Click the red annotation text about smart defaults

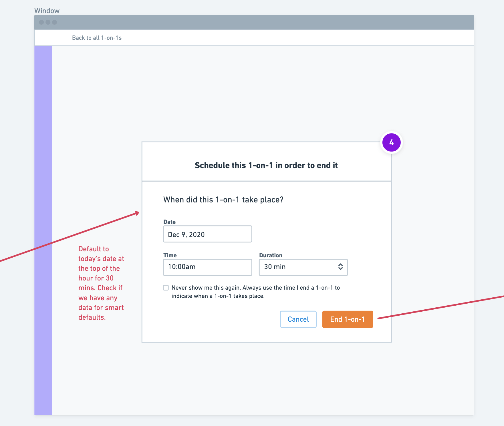point(101,283)
